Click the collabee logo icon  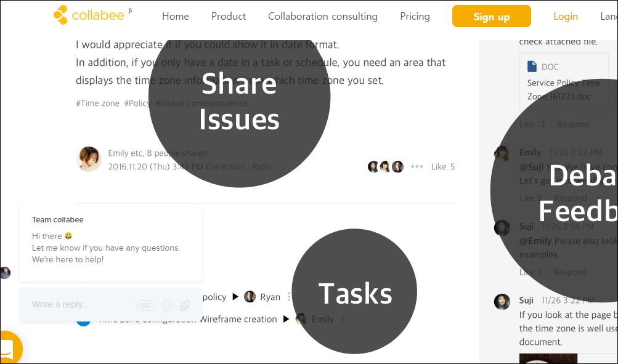61,15
